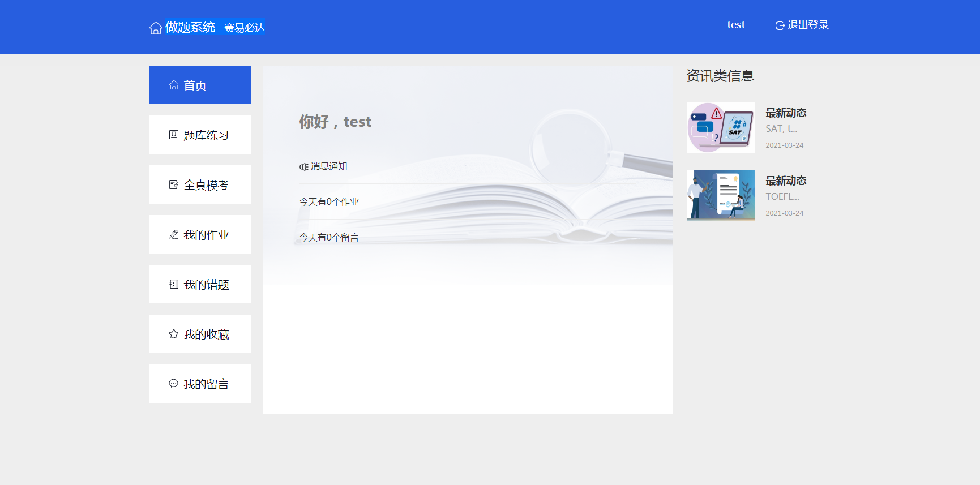
Task: Click the logout arrow icon in header
Action: click(x=780, y=25)
